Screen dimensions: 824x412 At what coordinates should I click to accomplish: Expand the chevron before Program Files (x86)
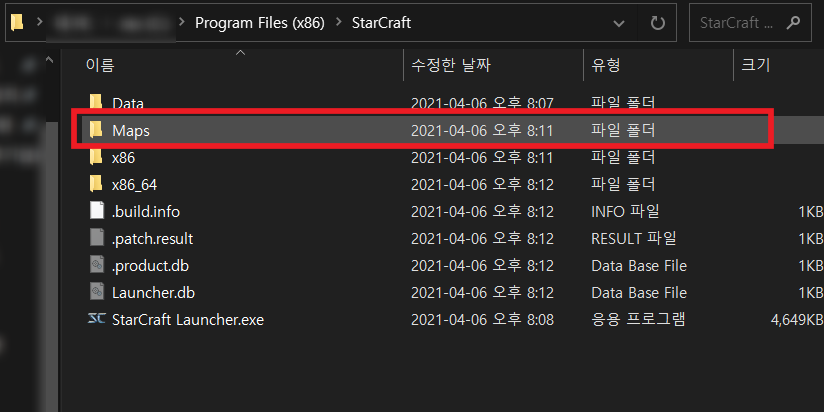pyautogui.click(x=182, y=23)
